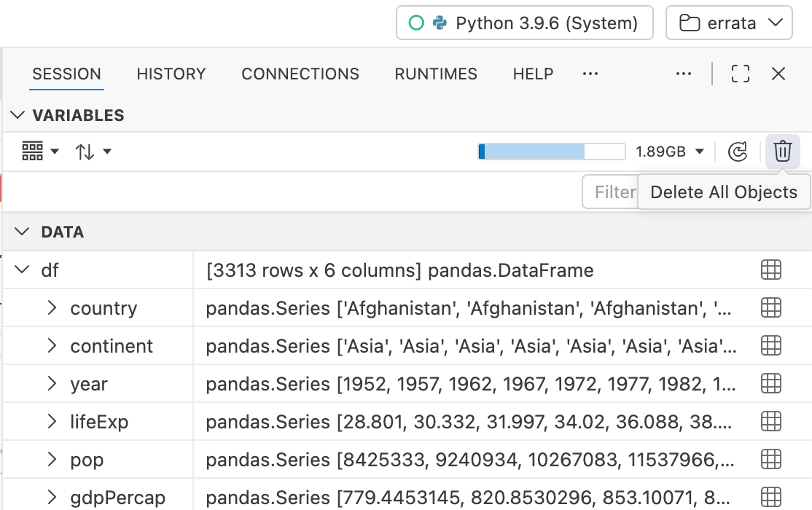The height and width of the screenshot is (510, 812).
Task: Click the pop values starting 8425333
Action: point(469,460)
